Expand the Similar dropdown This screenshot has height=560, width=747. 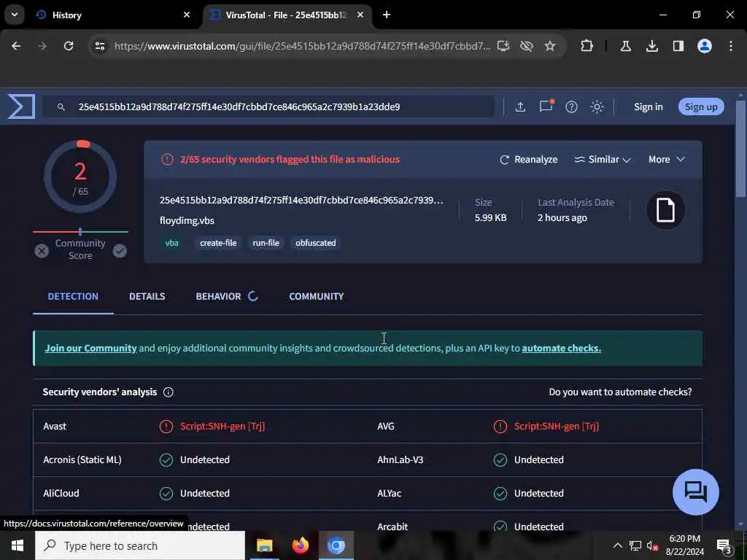[602, 160]
